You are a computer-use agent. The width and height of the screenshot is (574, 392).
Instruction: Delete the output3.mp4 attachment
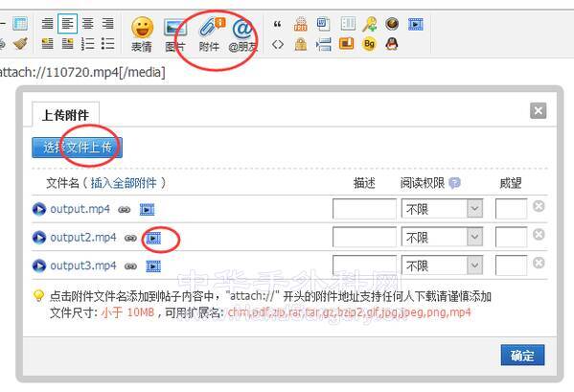pos(539,263)
